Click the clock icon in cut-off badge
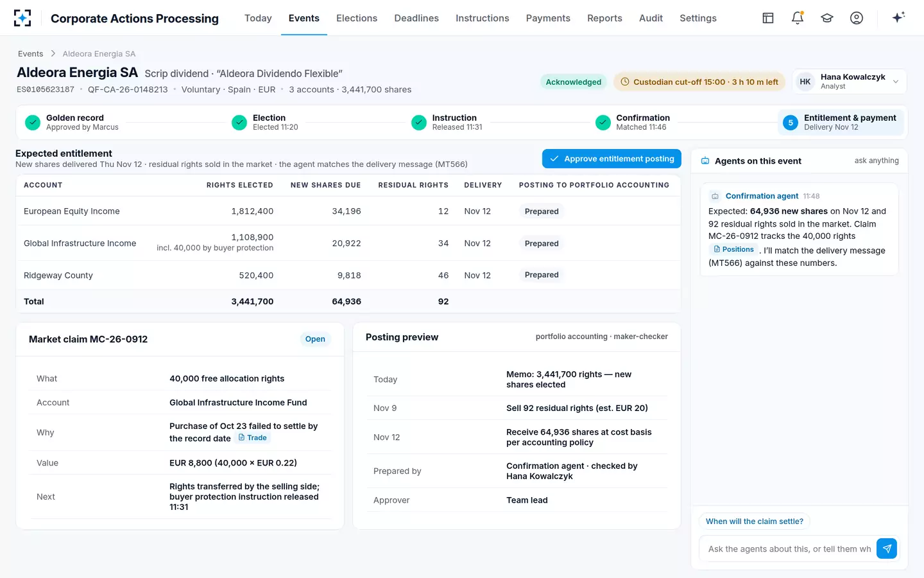Viewport: 924px width, 578px height. tap(625, 82)
